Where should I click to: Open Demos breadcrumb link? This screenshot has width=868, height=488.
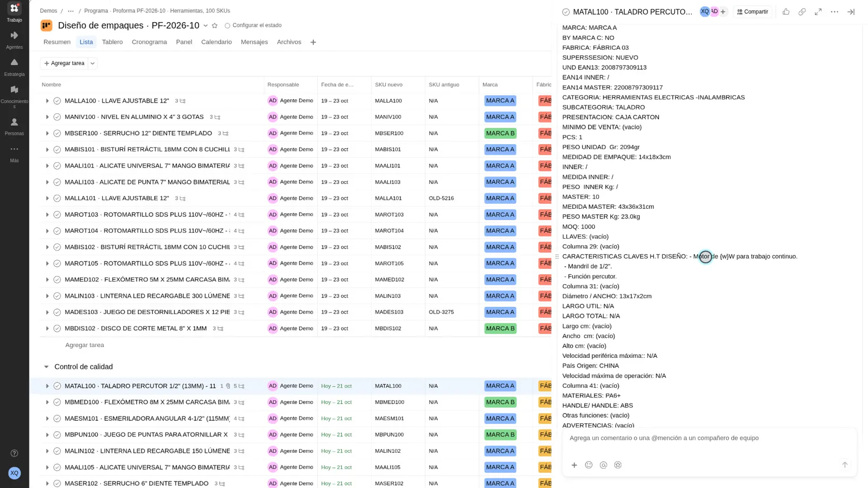48,11
